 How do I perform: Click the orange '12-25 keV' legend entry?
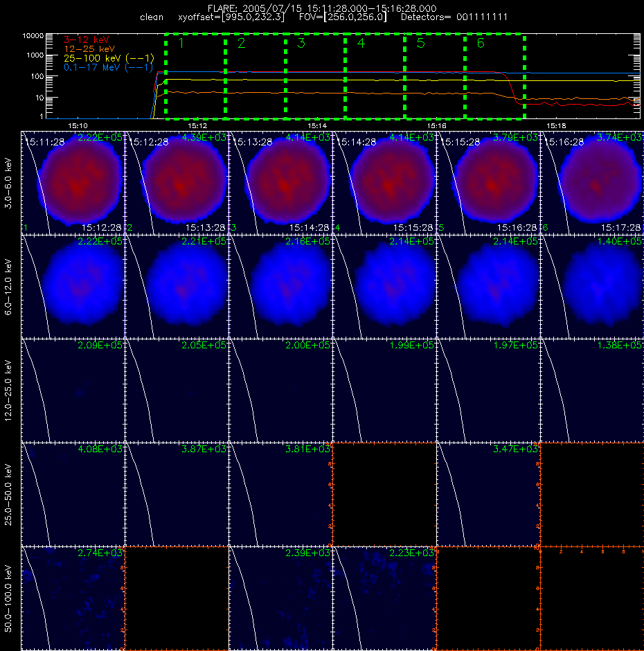pyautogui.click(x=89, y=49)
